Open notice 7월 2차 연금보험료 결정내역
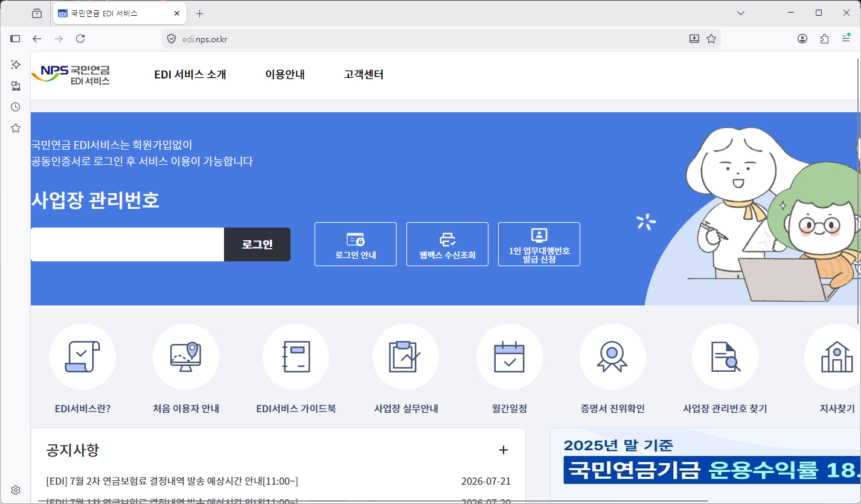 coord(172,481)
